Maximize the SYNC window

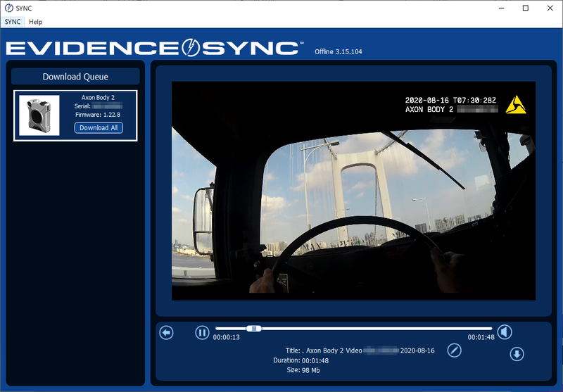tap(525, 8)
